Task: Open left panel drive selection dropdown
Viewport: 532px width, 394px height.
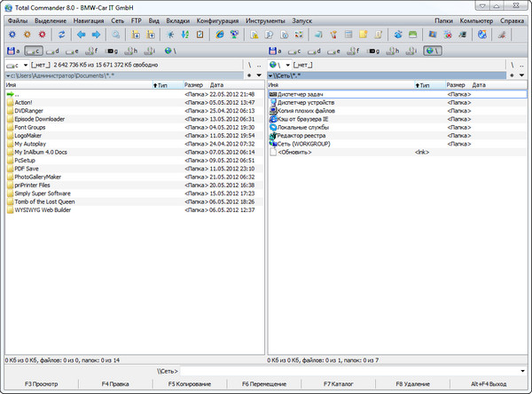Action: click(x=26, y=65)
